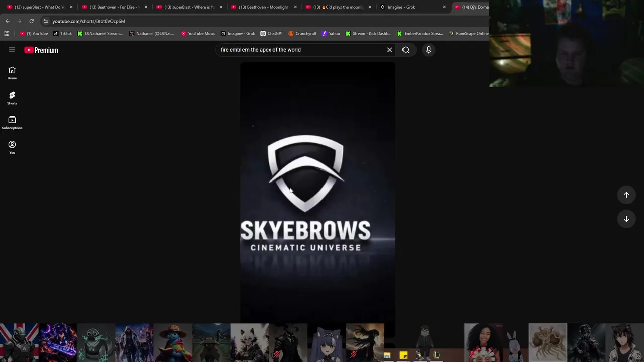Reload the current page
This screenshot has height=362, width=644.
[x=31, y=21]
